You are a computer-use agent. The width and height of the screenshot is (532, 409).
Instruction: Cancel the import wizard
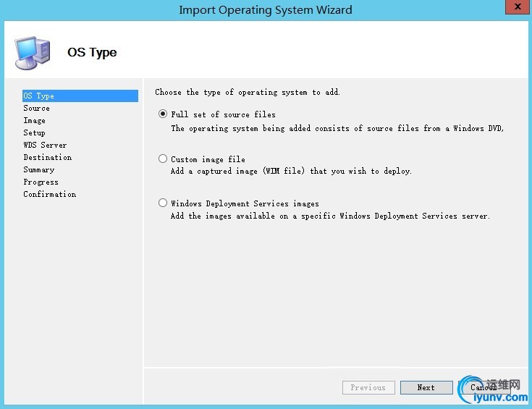pos(484,387)
